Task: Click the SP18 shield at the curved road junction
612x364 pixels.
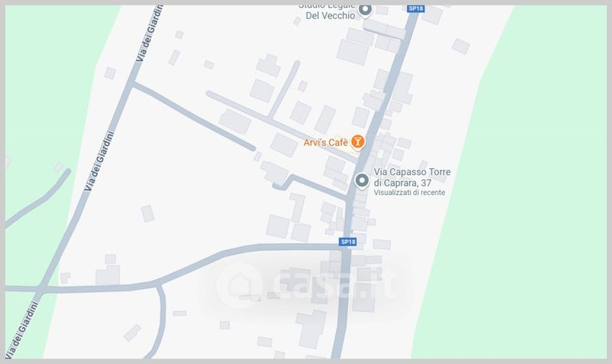Action: (x=348, y=242)
